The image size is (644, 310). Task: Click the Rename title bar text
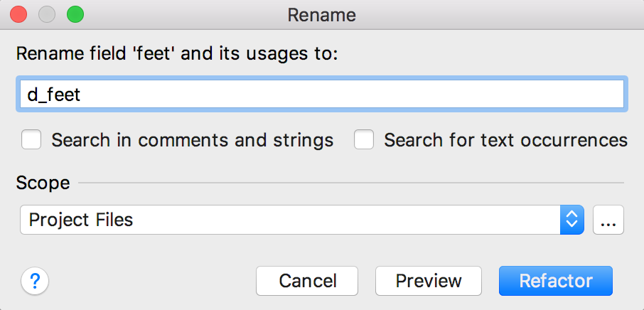coord(321,16)
